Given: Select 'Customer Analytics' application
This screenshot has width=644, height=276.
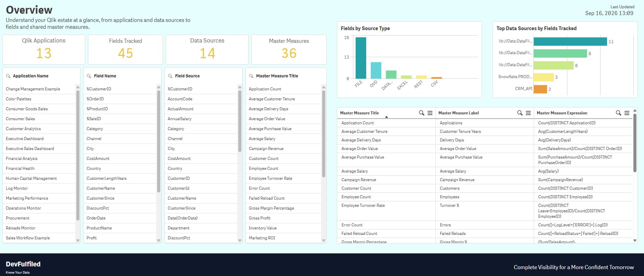Looking at the screenshot, I should (x=39, y=129).
